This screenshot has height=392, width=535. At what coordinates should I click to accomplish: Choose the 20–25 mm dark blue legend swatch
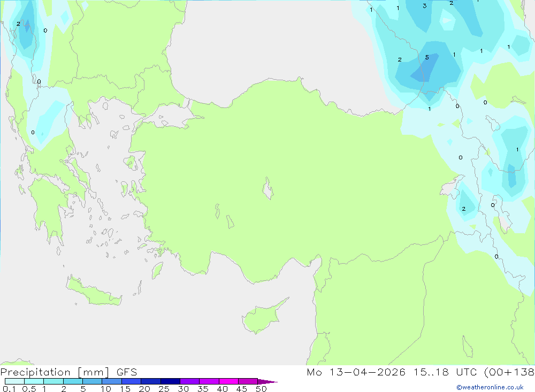click(150, 381)
